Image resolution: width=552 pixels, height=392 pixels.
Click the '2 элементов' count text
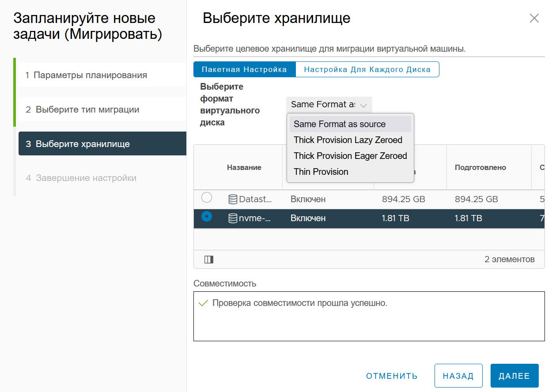click(x=510, y=259)
